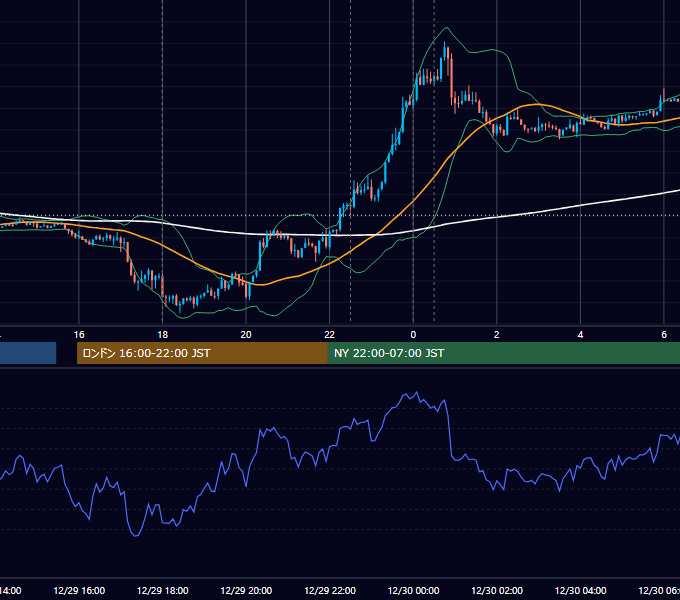The width and height of the screenshot is (680, 600).
Task: Click the 12/29 22:00 date label
Action: (330, 590)
